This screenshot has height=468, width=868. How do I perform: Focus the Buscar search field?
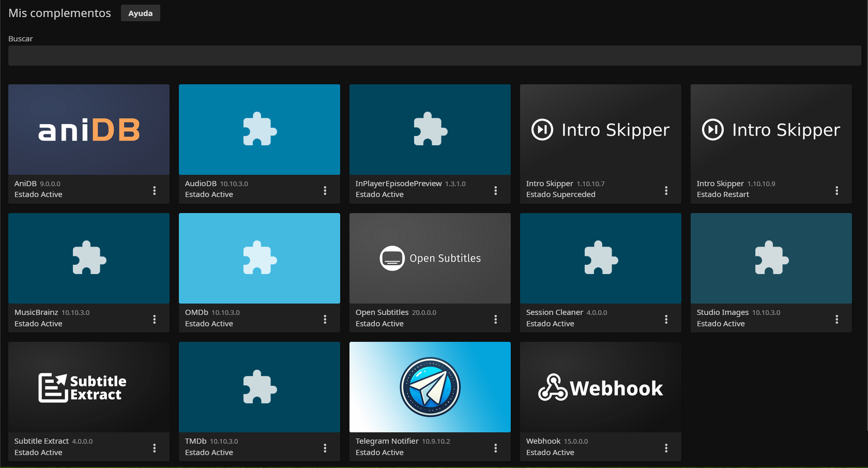click(434, 55)
